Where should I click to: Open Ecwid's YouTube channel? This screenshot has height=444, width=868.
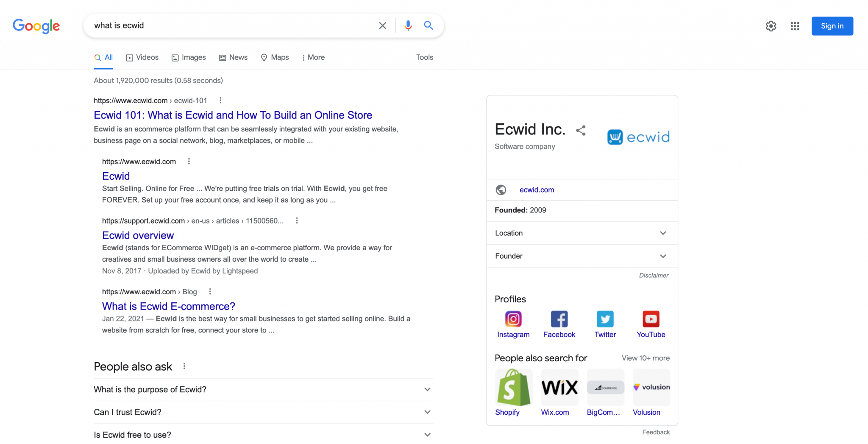[651, 319]
